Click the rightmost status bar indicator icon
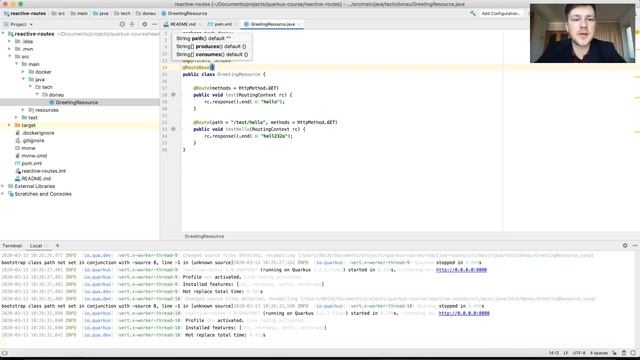Screen dimensions: 640x360 click(x=633, y=353)
